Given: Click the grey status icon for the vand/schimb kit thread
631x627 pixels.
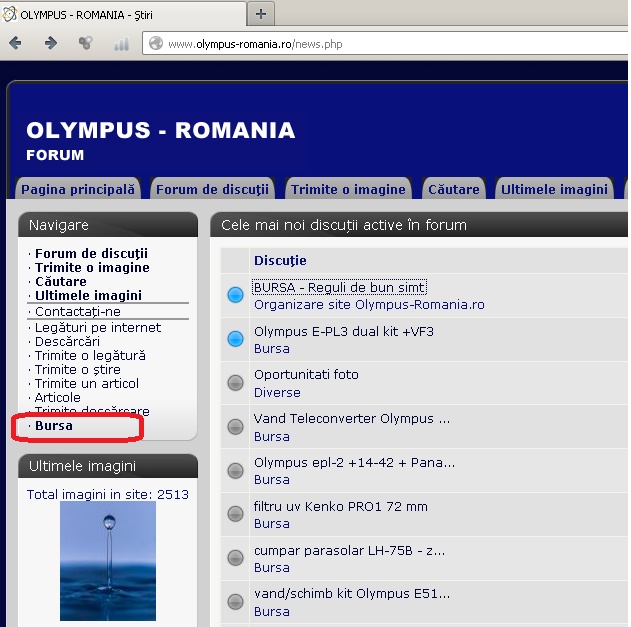Looking at the screenshot, I should (235, 602).
